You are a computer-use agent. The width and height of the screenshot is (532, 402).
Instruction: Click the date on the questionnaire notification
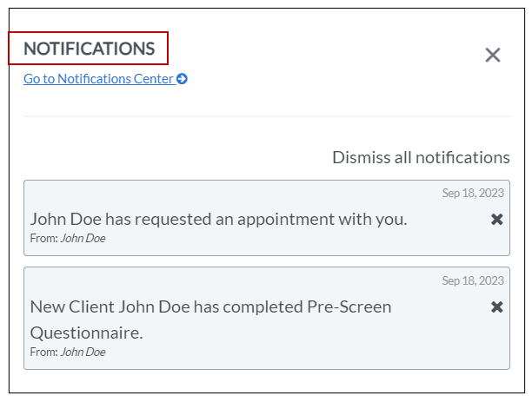point(473,280)
